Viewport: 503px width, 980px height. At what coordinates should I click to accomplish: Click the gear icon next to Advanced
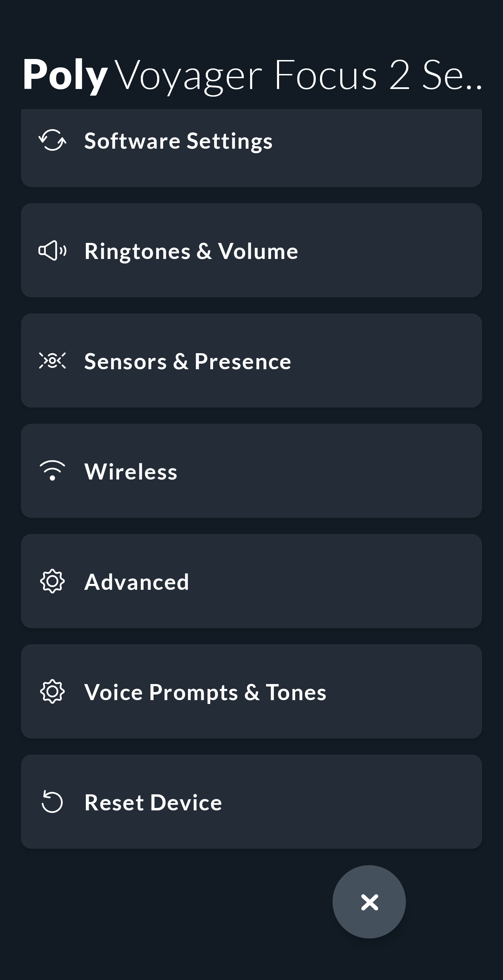52,581
